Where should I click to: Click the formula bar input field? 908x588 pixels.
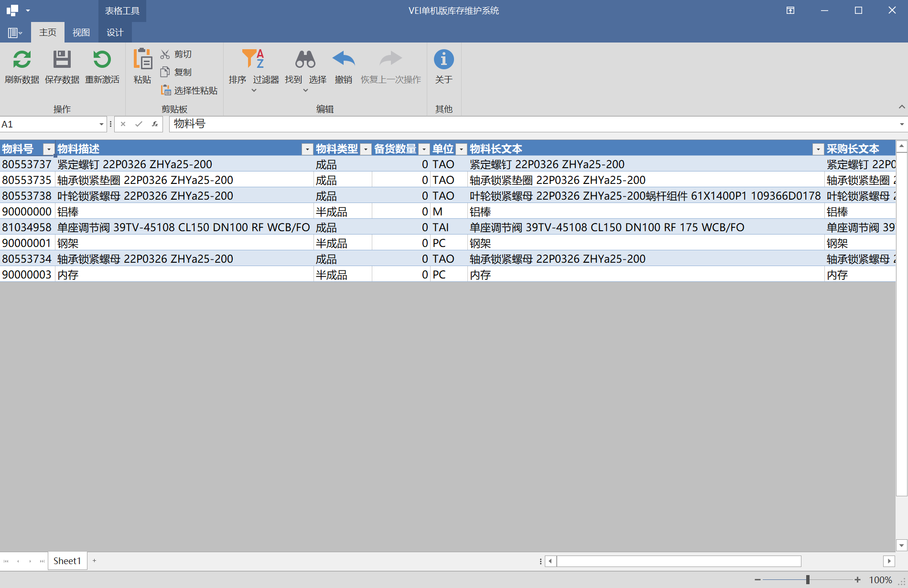(x=526, y=124)
